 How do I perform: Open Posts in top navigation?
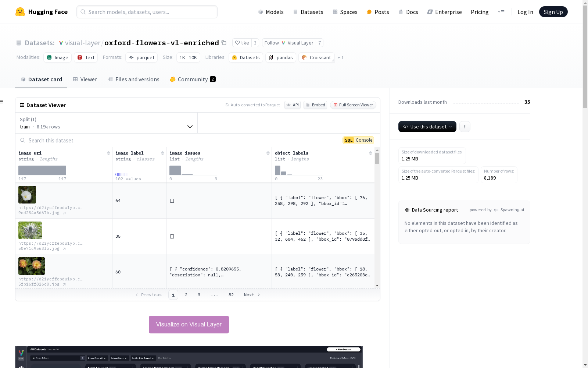coord(378,12)
